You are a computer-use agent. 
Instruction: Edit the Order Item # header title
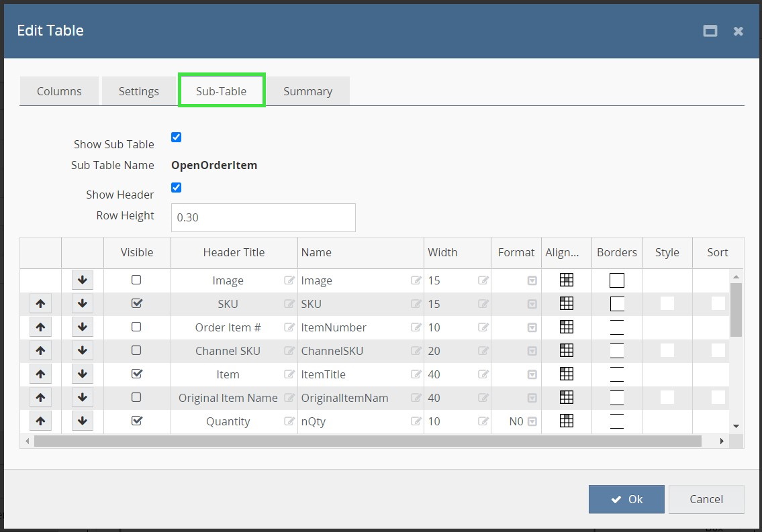click(289, 327)
